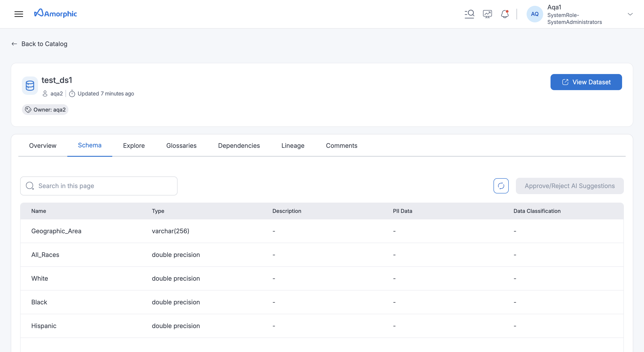Click the test_ds1 dataset icon

tap(30, 86)
